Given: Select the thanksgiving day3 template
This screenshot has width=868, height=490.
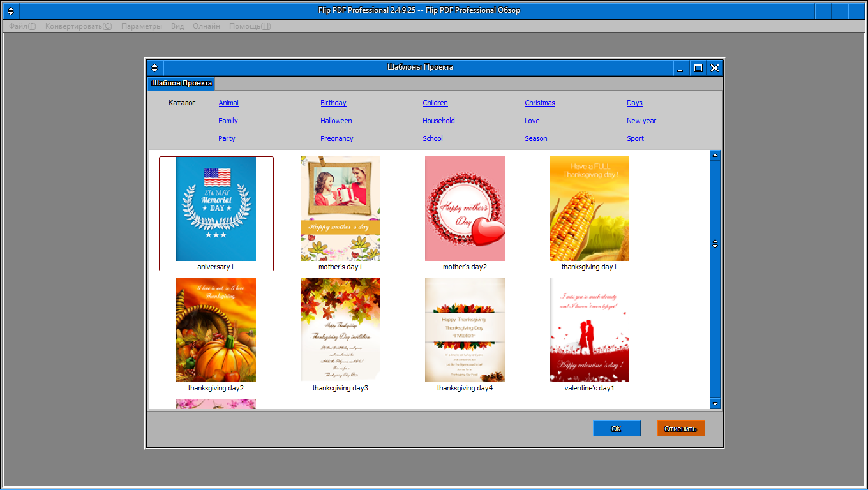Looking at the screenshot, I should (x=340, y=330).
